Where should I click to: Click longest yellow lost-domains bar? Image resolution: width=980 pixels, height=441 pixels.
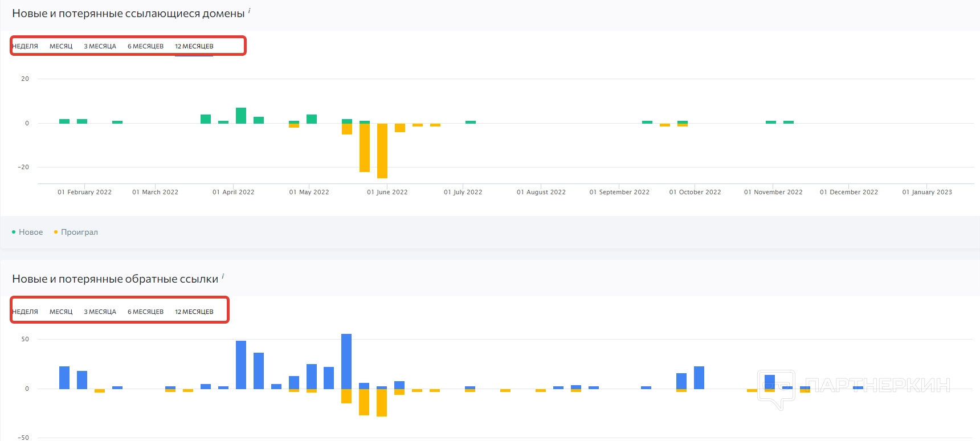point(382,150)
